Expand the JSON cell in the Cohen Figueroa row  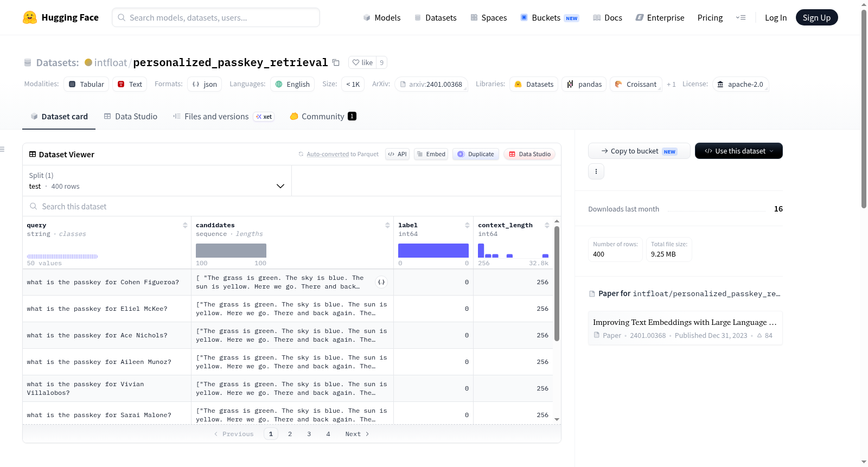pyautogui.click(x=381, y=282)
